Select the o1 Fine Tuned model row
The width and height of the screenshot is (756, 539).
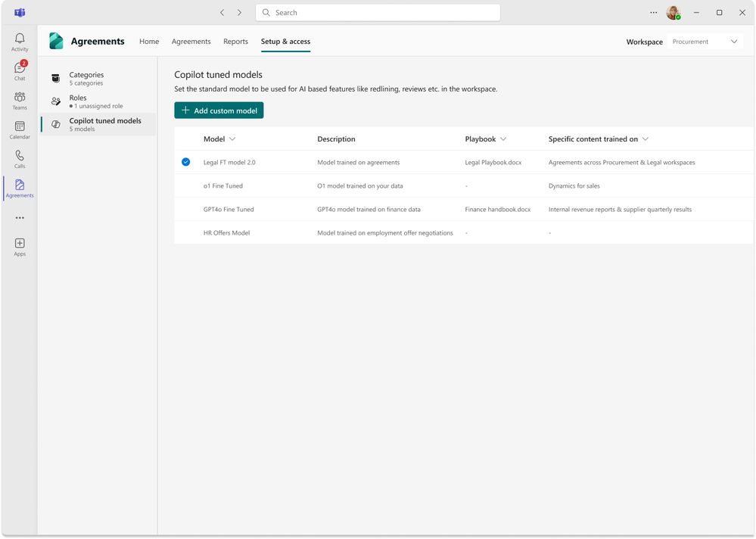point(463,185)
